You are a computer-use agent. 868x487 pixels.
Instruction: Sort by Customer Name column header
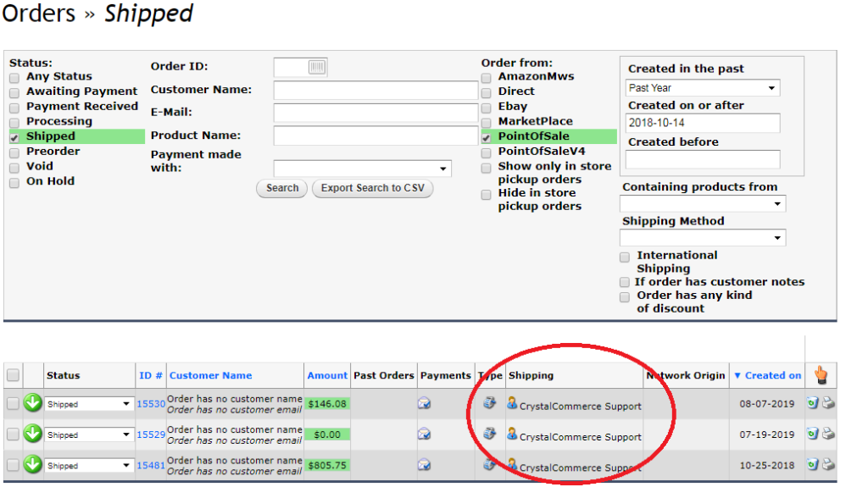tap(210, 375)
